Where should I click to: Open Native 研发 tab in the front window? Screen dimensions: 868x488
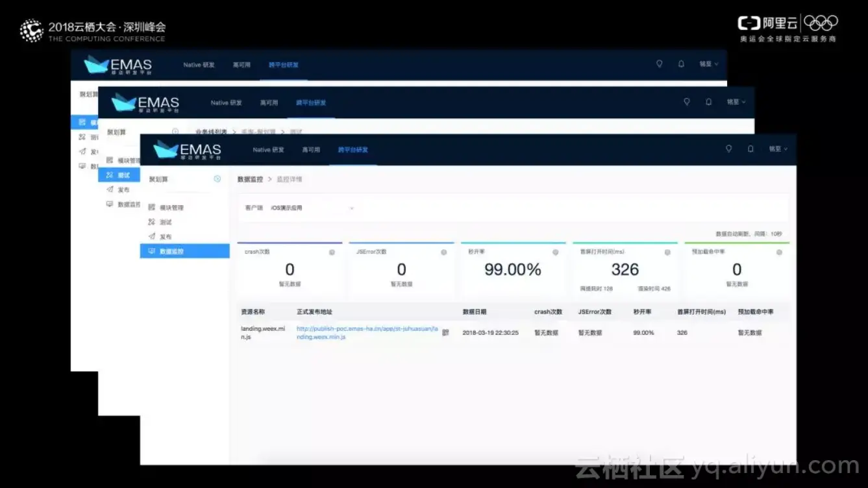[269, 150]
